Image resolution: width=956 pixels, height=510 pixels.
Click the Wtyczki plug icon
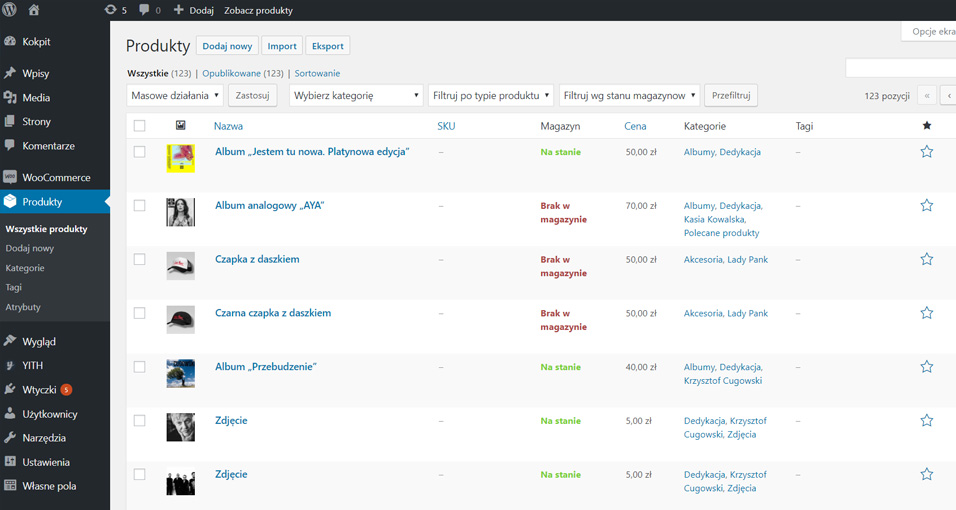point(10,389)
